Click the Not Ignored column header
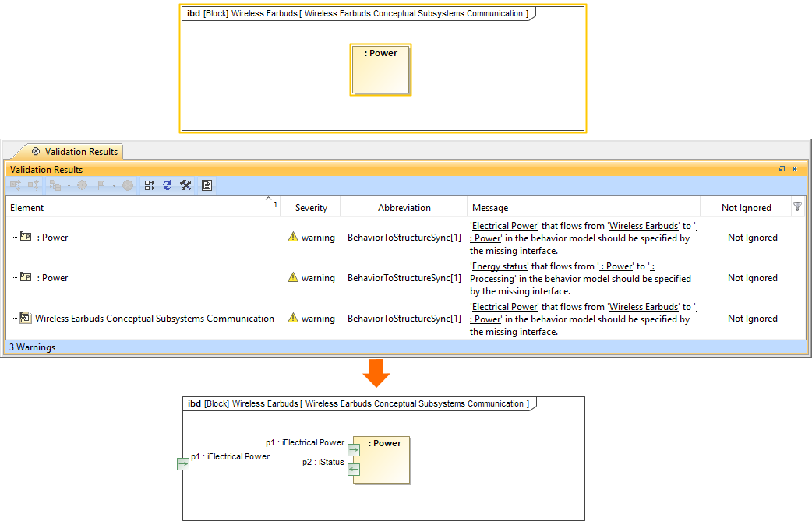Image resolution: width=812 pixels, height=521 pixels. 746,208
